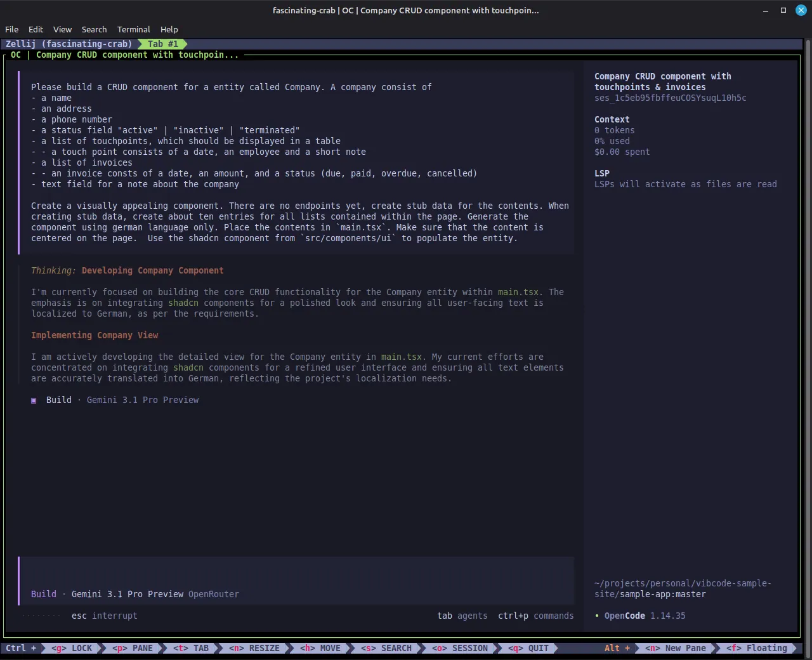Open the Search menu

click(94, 29)
